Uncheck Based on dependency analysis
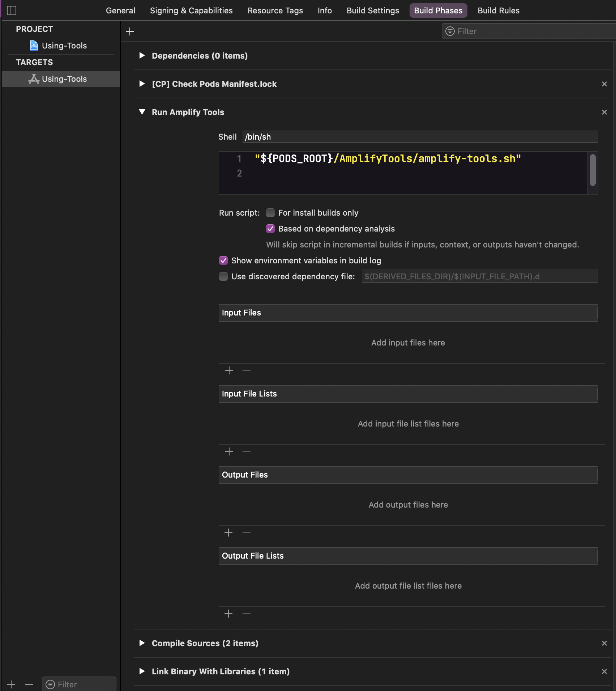The image size is (616, 691). [x=270, y=229]
